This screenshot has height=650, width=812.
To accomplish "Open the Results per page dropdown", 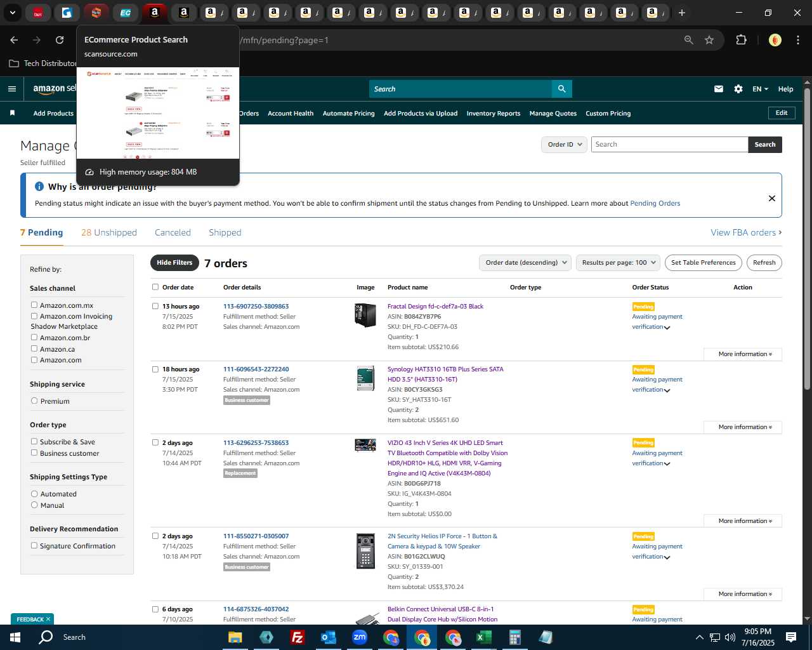I will pyautogui.click(x=618, y=263).
